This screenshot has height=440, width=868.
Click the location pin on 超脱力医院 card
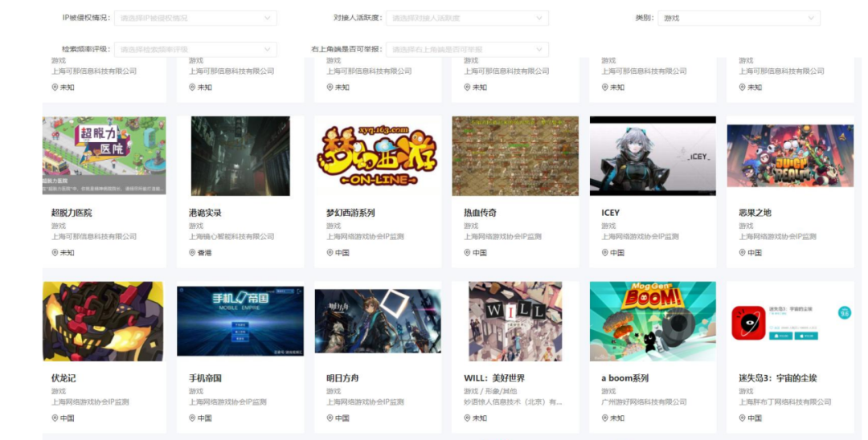pyautogui.click(x=55, y=253)
